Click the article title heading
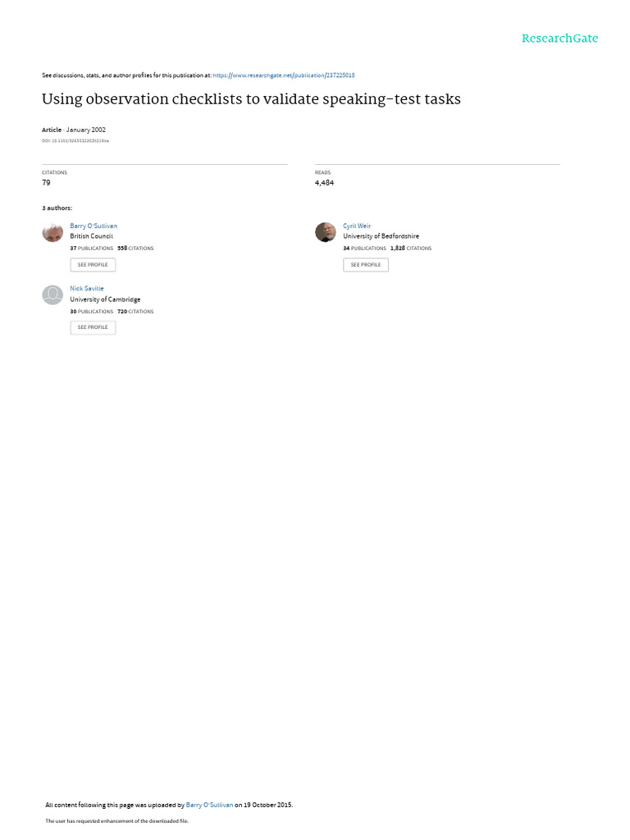The height and width of the screenshot is (840, 630). 251,99
